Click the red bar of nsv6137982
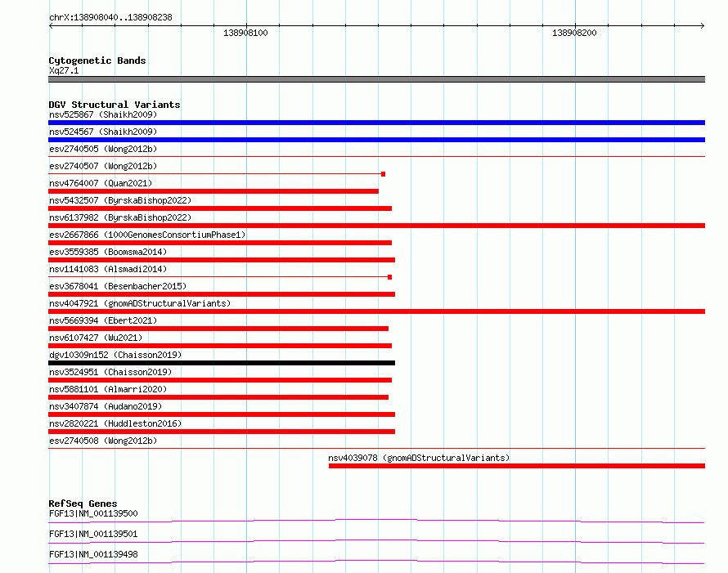The height and width of the screenshot is (573, 728). [x=376, y=226]
